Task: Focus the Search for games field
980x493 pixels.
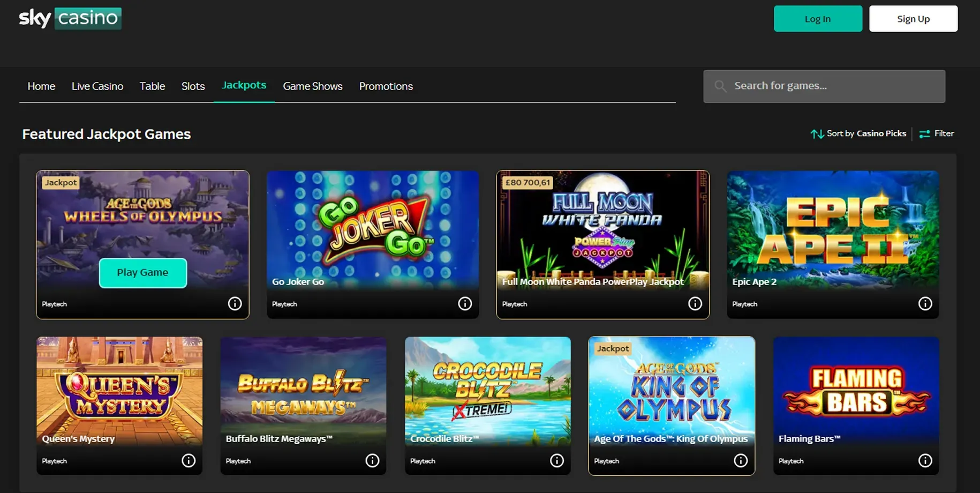Action: coord(824,86)
